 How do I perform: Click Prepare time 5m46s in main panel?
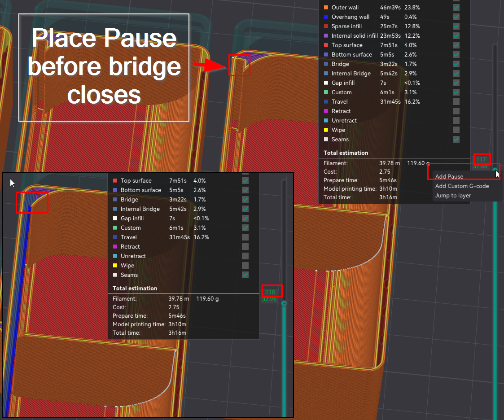(x=388, y=180)
